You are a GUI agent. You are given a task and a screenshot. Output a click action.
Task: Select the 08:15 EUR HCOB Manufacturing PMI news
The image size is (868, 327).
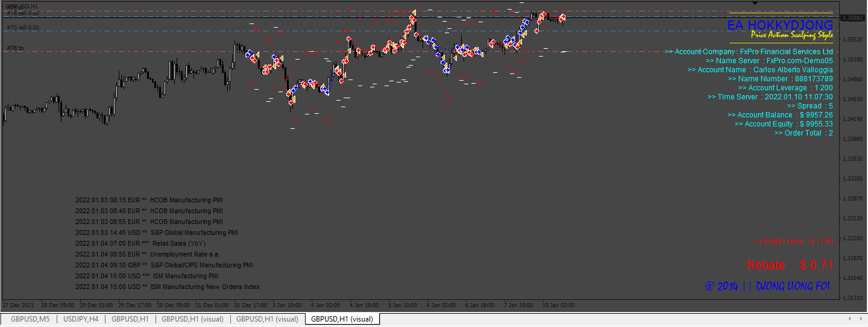tap(149, 201)
